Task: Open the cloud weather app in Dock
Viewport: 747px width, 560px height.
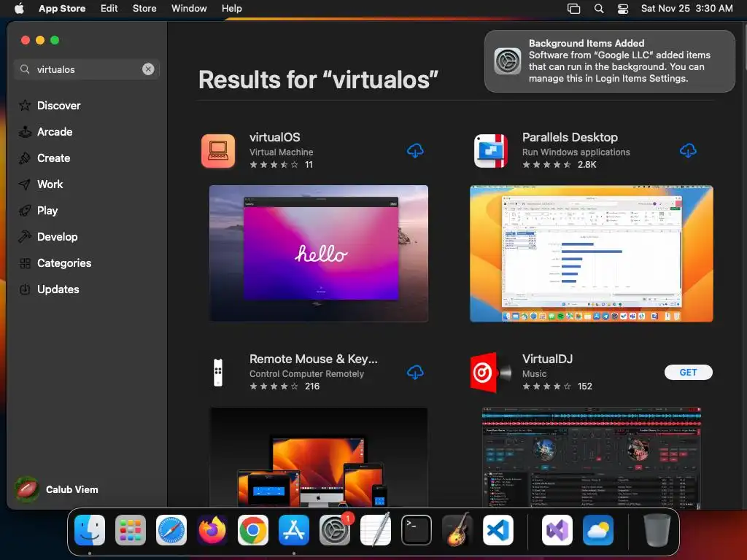Action: click(x=598, y=530)
